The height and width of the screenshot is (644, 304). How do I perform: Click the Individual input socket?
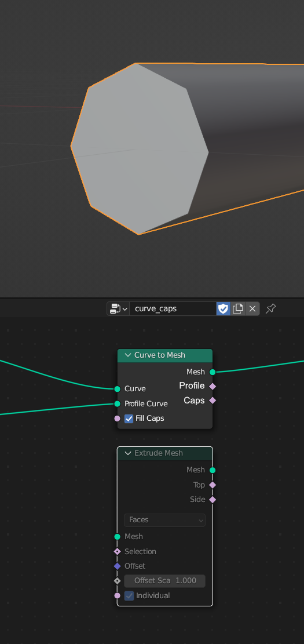coord(118,595)
